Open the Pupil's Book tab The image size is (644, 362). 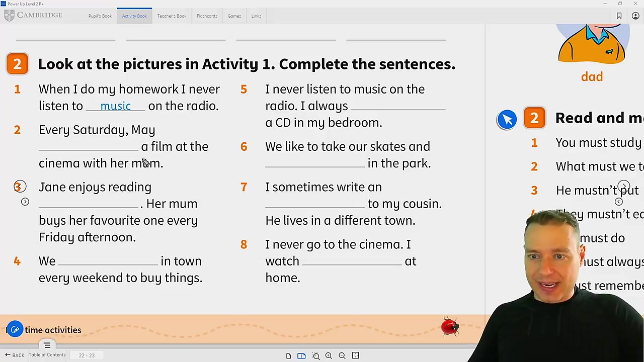pyautogui.click(x=100, y=16)
